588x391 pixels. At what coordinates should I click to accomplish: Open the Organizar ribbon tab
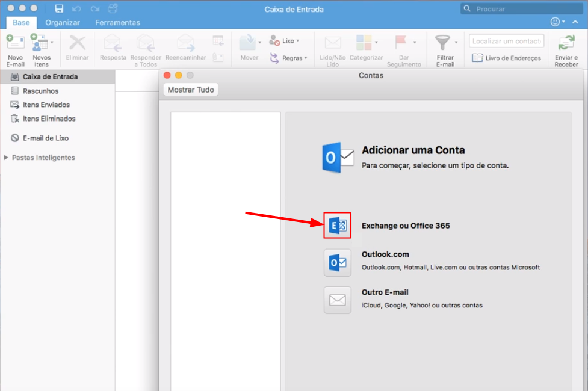pyautogui.click(x=63, y=22)
